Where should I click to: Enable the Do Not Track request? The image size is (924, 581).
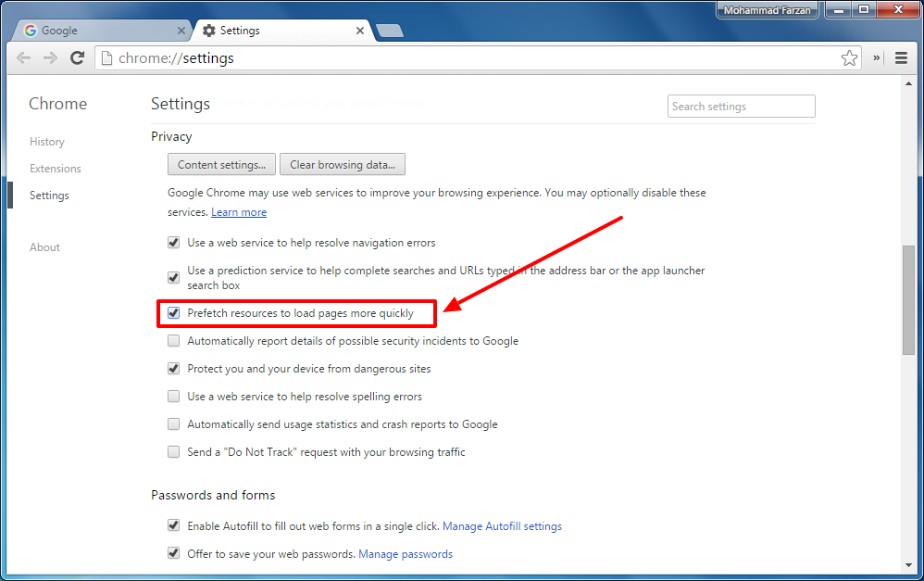[x=173, y=452]
